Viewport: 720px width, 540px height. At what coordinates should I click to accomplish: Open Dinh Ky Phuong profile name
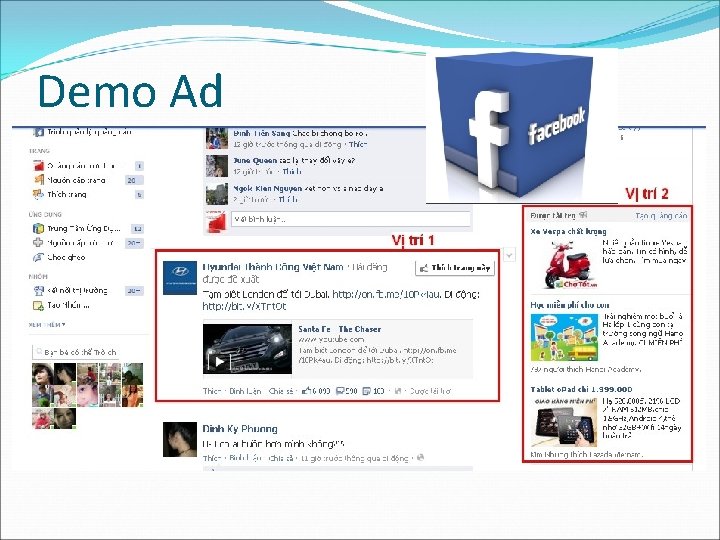(240, 429)
